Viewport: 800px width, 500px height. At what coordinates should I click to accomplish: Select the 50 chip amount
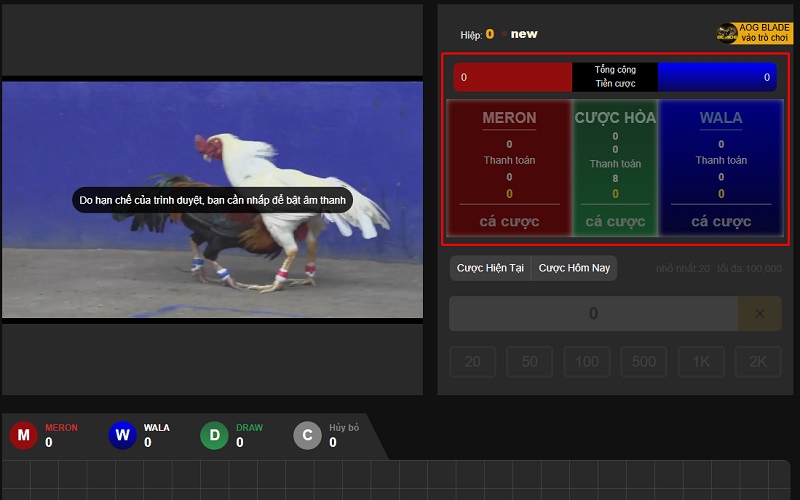(x=530, y=361)
